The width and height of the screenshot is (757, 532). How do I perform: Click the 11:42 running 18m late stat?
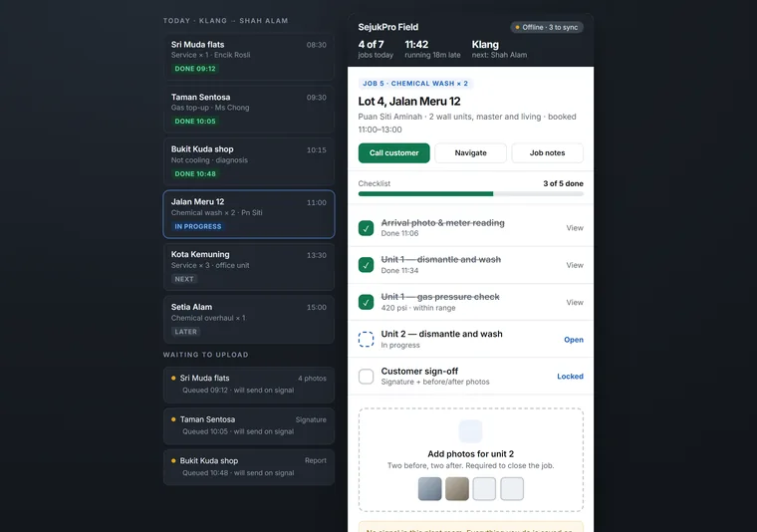432,49
